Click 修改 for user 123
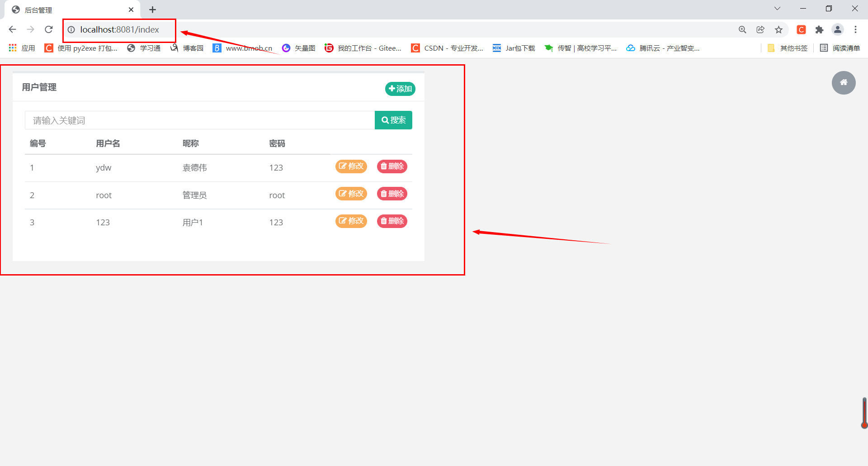Screen dimensions: 868x466 pos(351,221)
